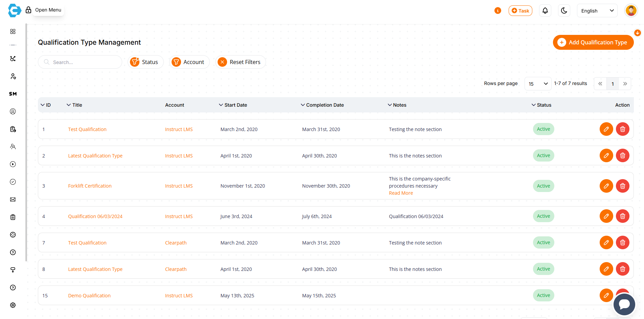This screenshot has height=319, width=644.
Task: Delete the Qualification 06/03/2024 row
Action: coord(623,216)
